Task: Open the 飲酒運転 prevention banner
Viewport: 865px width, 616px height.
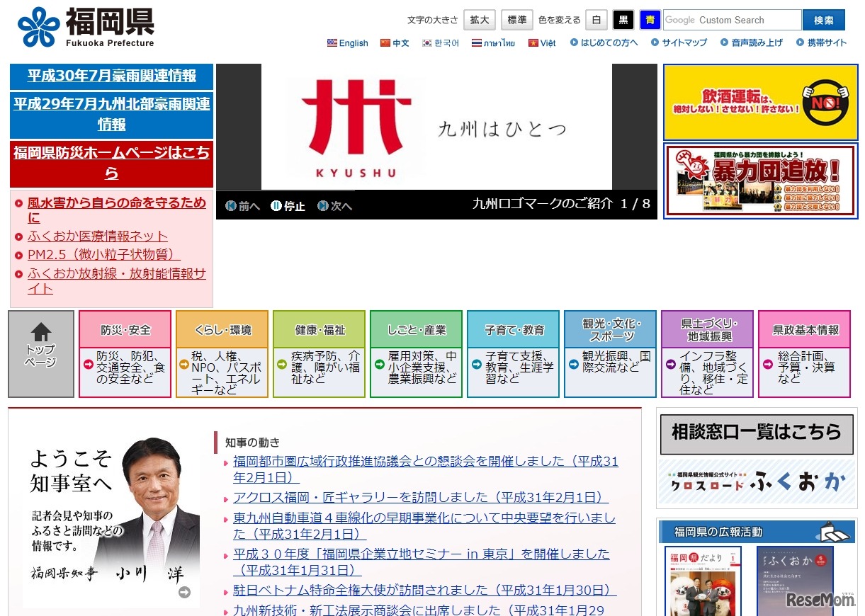Action: click(x=760, y=103)
